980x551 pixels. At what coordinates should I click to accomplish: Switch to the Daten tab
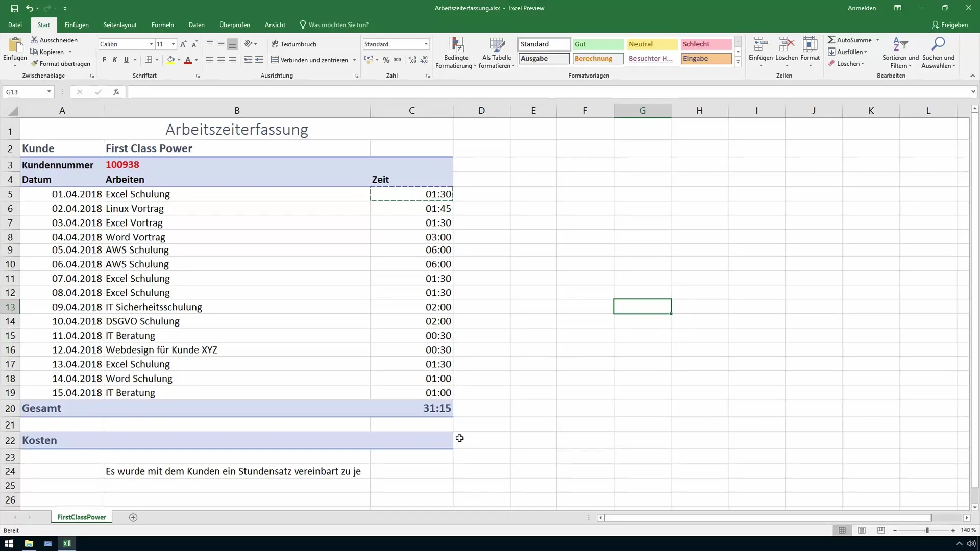[x=197, y=24]
